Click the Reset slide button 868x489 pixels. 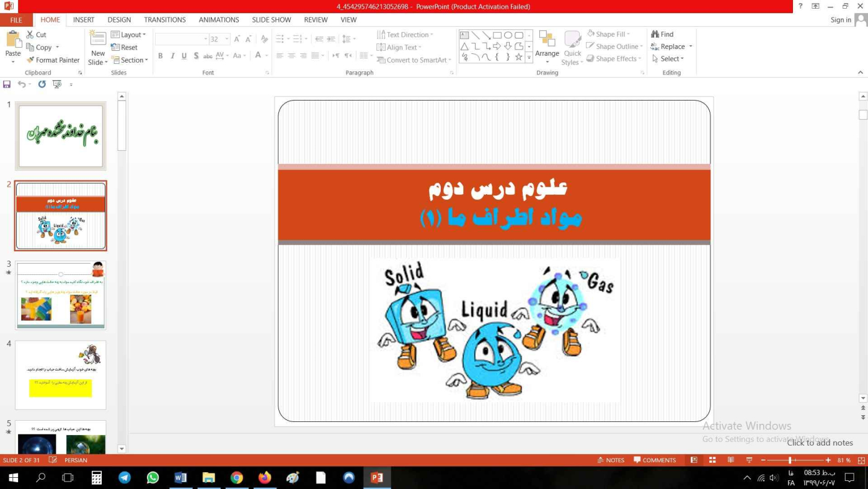124,47
